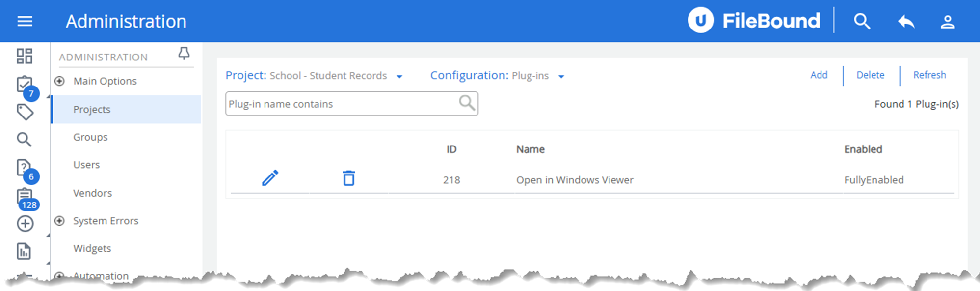Click the tag icon in left sidebar
The width and height of the screenshot is (980, 291).
[25, 112]
